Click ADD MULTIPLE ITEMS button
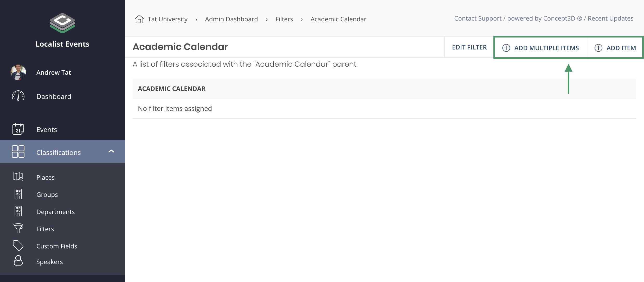This screenshot has height=282, width=644. click(x=540, y=48)
